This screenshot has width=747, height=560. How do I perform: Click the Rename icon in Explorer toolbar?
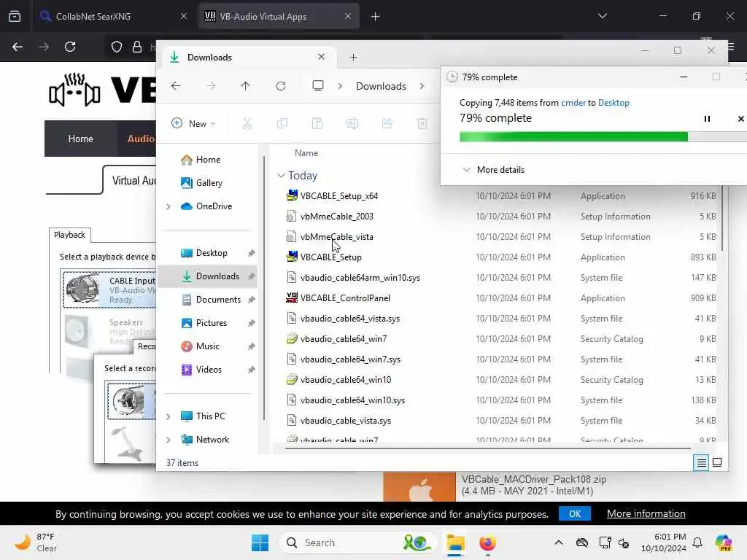(x=352, y=124)
